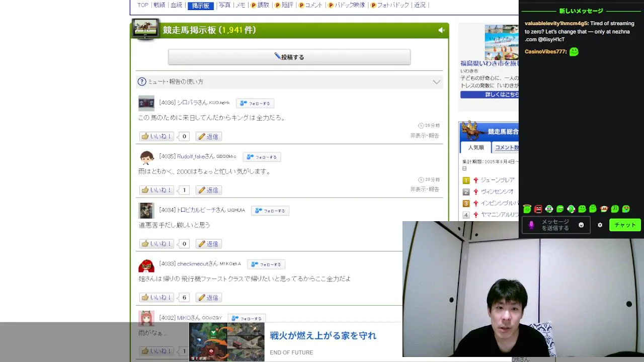Pick the red angry face emote
644x362 pixels.
tap(538, 209)
